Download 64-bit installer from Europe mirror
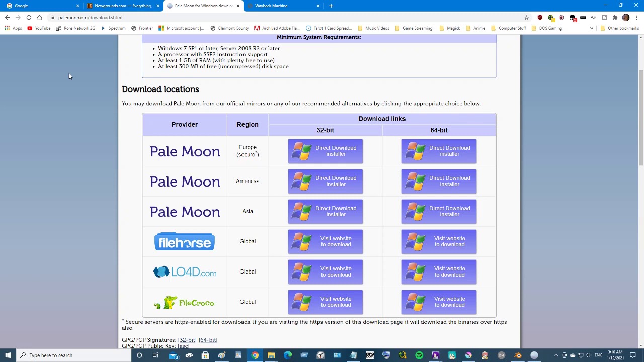 (x=439, y=151)
